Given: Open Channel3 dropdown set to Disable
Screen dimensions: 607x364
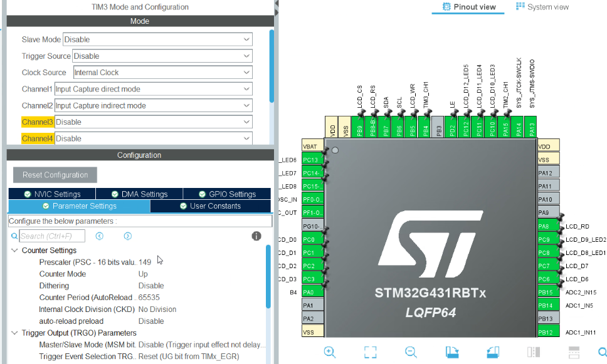Looking at the screenshot, I should pyautogui.click(x=153, y=122).
